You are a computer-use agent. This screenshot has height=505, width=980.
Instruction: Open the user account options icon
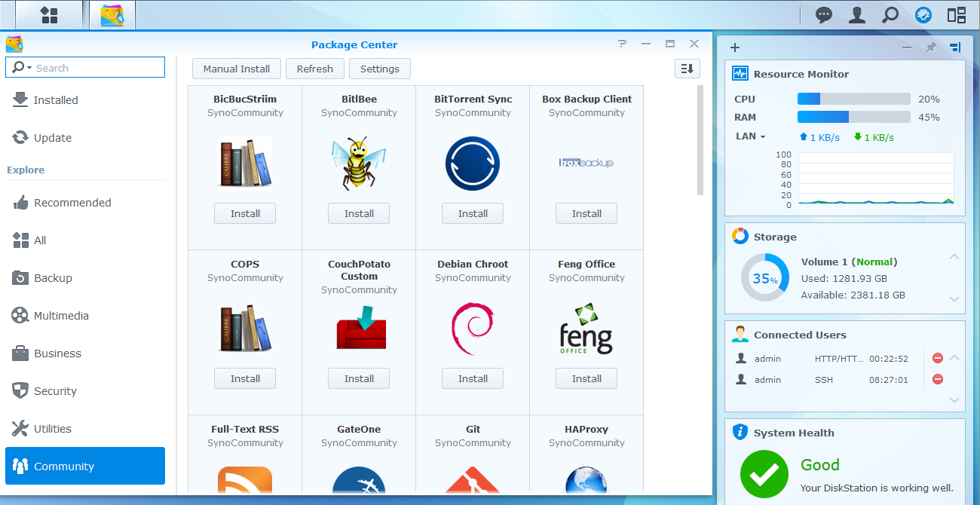pos(856,15)
